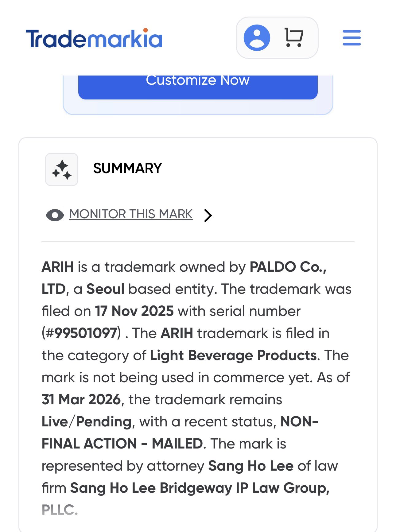Click the eye icon beside Monitor This Mark
Image resolution: width=396 pixels, height=532 pixels.
click(x=55, y=215)
